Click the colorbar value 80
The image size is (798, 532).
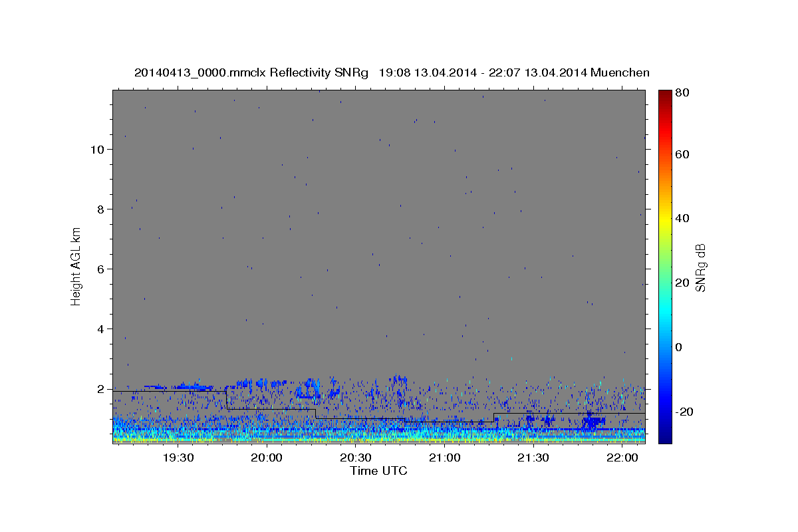click(x=684, y=93)
